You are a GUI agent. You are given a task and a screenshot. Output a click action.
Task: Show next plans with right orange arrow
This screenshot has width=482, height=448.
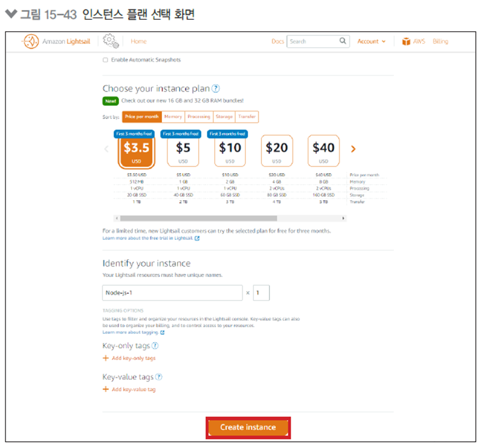click(353, 149)
